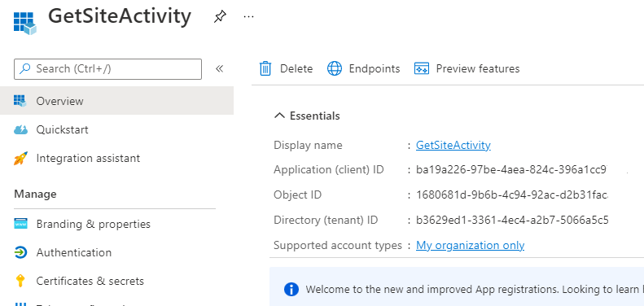Open My organization only link

point(471,245)
